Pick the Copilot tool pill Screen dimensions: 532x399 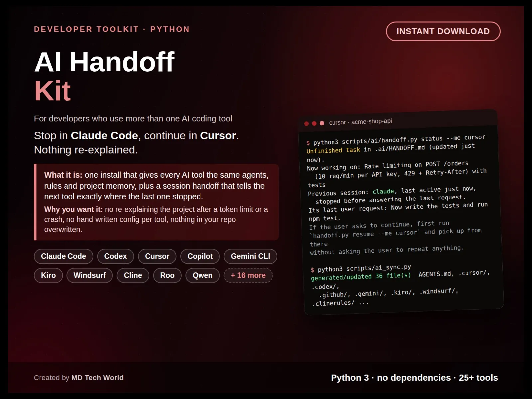click(x=200, y=256)
